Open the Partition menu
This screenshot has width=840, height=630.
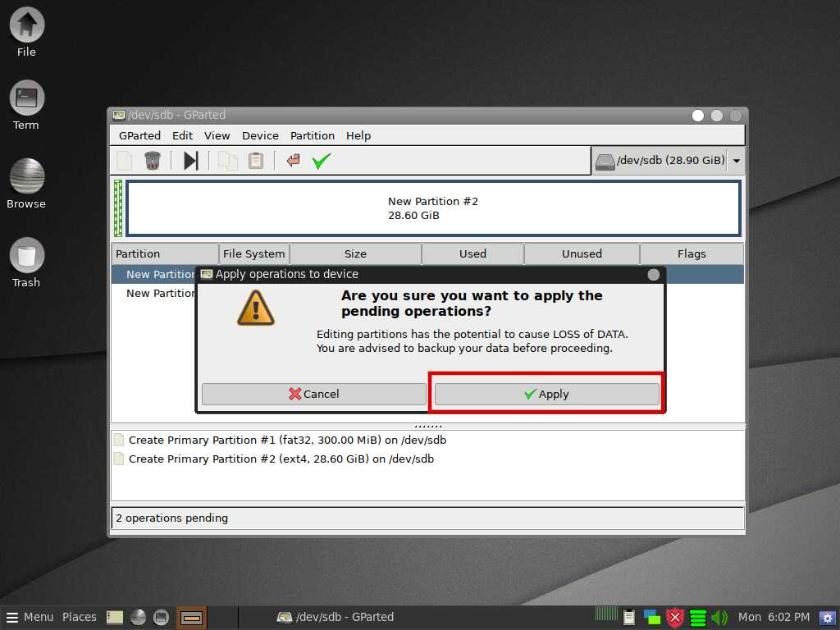[312, 135]
